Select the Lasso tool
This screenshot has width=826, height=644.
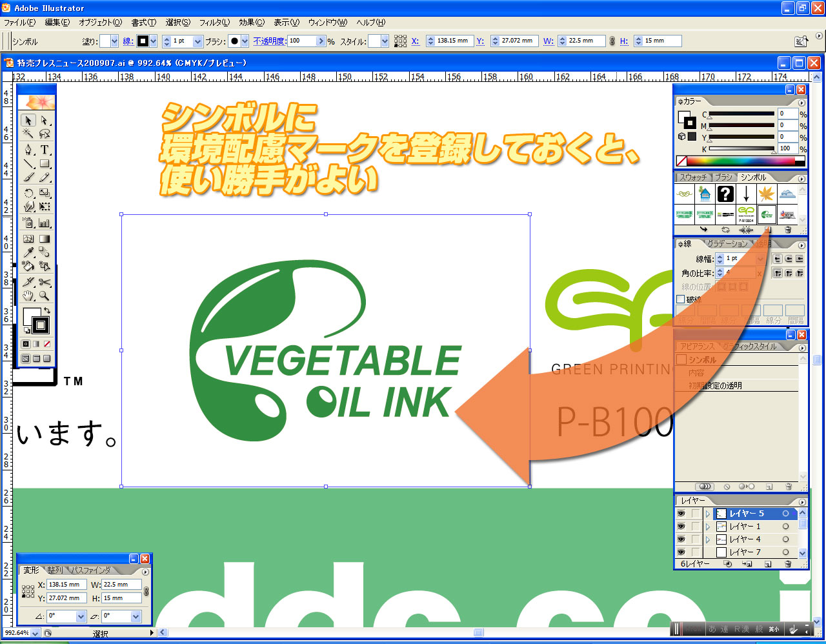pyautogui.click(x=45, y=134)
